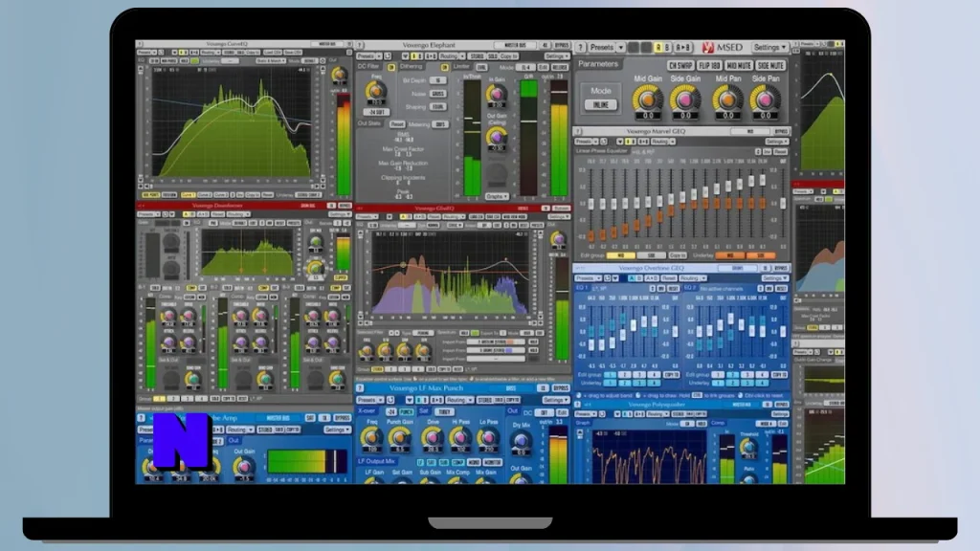Image resolution: width=980 pixels, height=551 pixels.
Task: Open the MSED Presets dropdown arrow
Action: pyautogui.click(x=620, y=48)
